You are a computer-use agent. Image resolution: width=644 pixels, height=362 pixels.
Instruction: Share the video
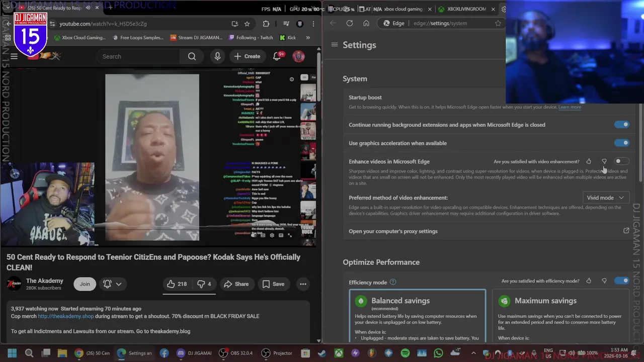point(236,284)
